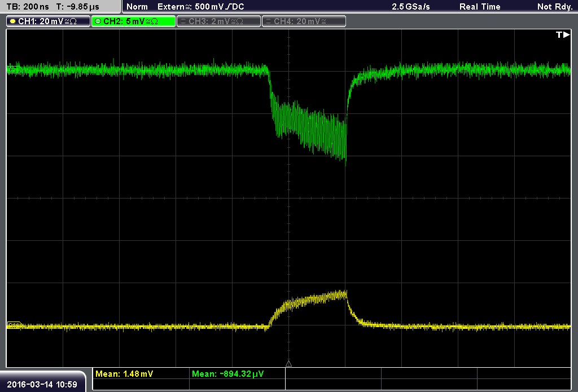The width and height of the screenshot is (578, 392).
Task: Click the T trigger arrow indicator at the grid's top right
Action: click(563, 34)
